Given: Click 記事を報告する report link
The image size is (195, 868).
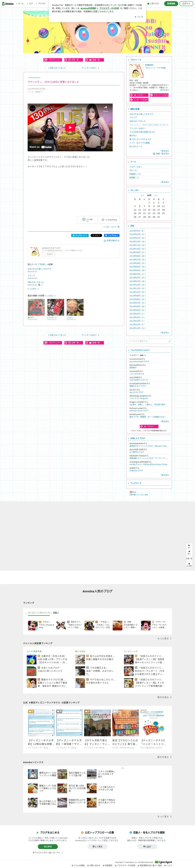Looking at the screenshot, I should pyautogui.click(x=112, y=241).
